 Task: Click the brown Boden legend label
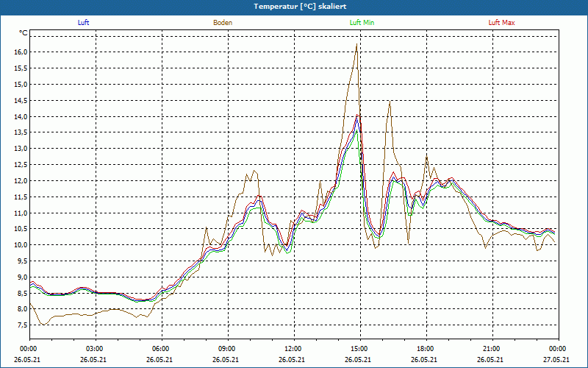click(223, 23)
